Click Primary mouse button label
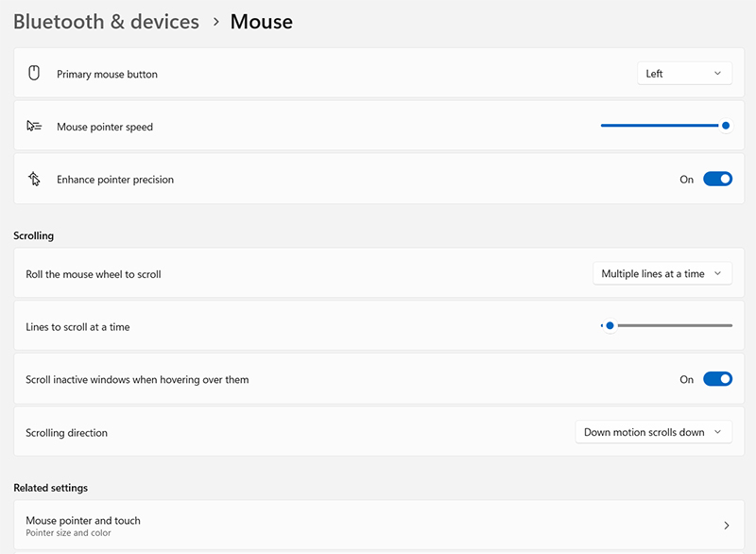Image resolution: width=756 pixels, height=554 pixels. point(107,75)
